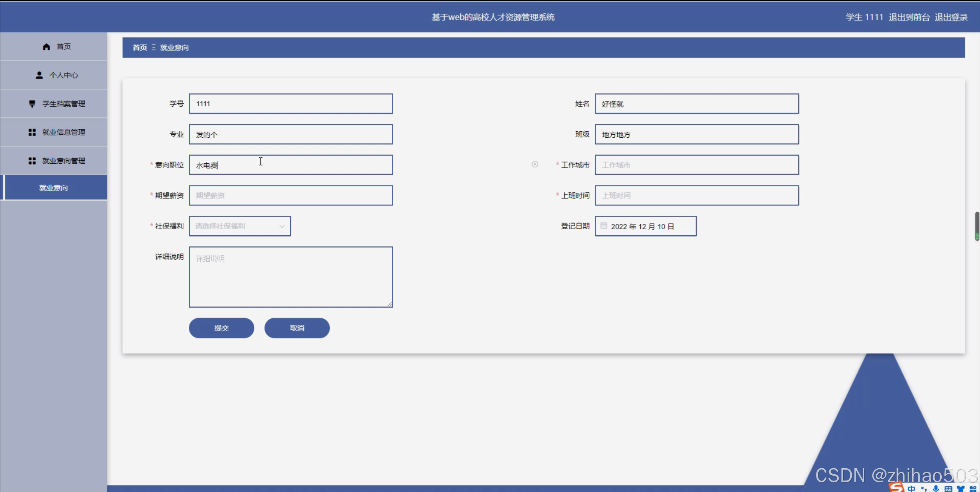The image size is (980, 492).
Task: Click the grid icon for 就业信息管理
Action: pyautogui.click(x=32, y=132)
